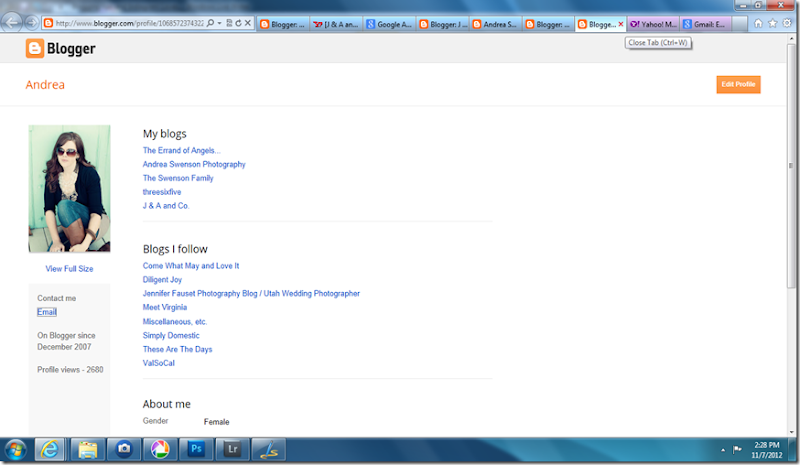Open the address bar autocomplete dropdown arrow
The height and width of the screenshot is (465, 800).
(219, 23)
